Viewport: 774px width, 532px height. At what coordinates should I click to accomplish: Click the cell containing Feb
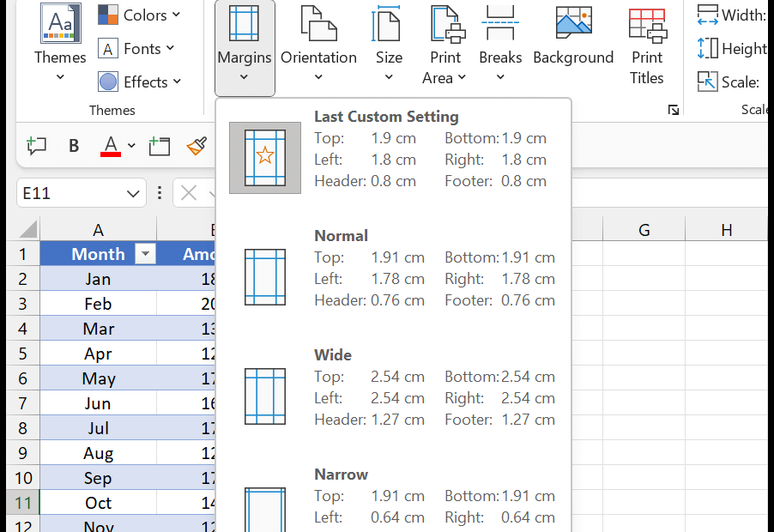pos(98,304)
